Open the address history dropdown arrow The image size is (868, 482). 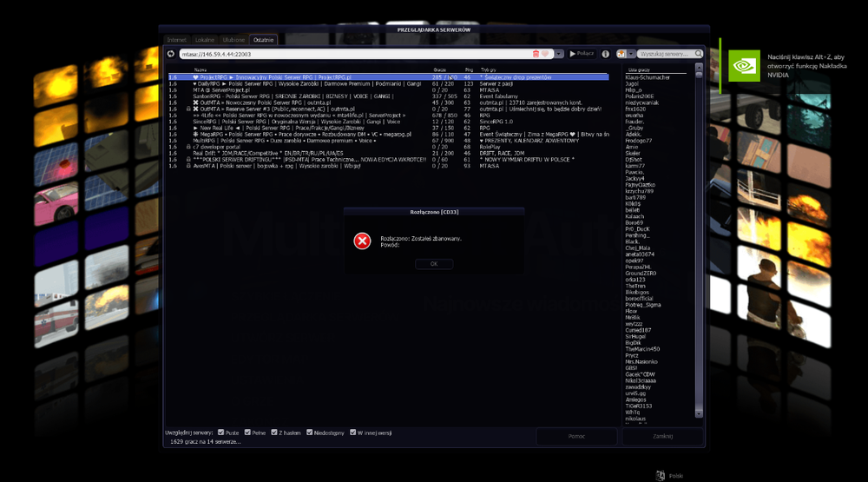(x=558, y=54)
